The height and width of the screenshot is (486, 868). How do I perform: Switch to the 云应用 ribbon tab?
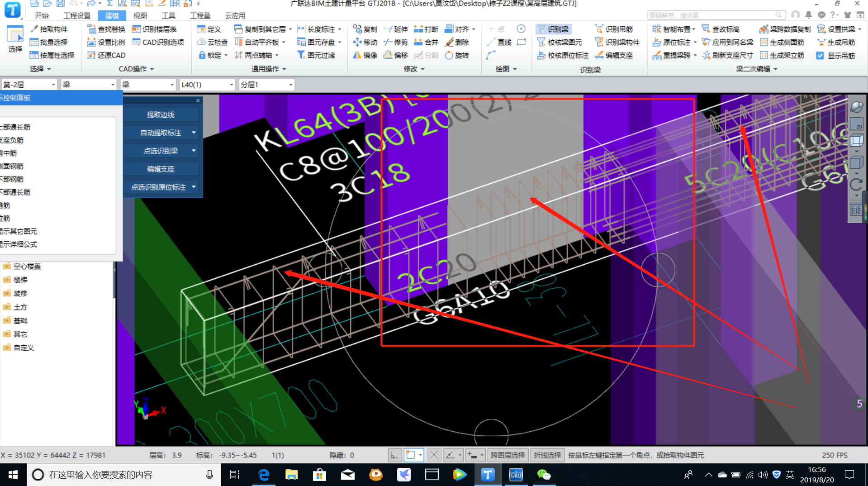[235, 15]
